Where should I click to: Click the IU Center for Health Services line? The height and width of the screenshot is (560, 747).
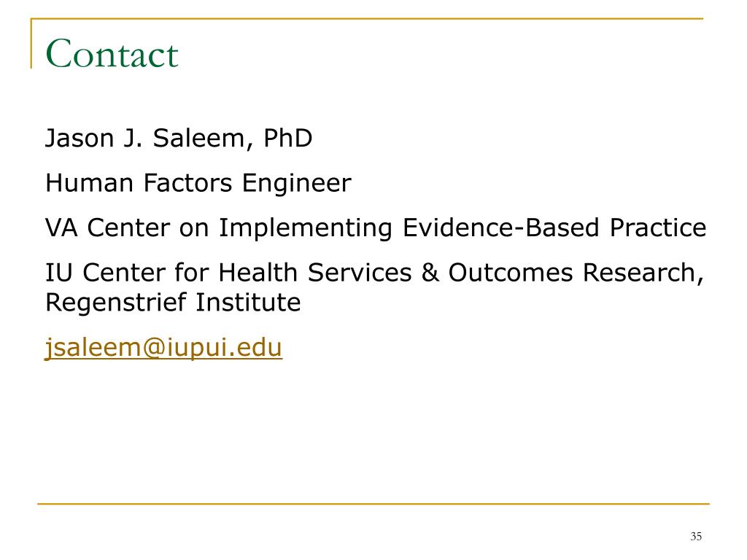[x=374, y=273]
